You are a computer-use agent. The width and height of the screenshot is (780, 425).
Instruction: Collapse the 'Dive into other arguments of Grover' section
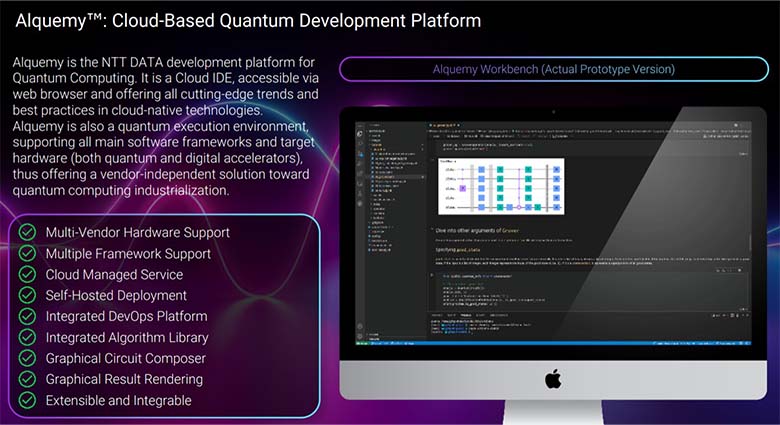coord(430,229)
